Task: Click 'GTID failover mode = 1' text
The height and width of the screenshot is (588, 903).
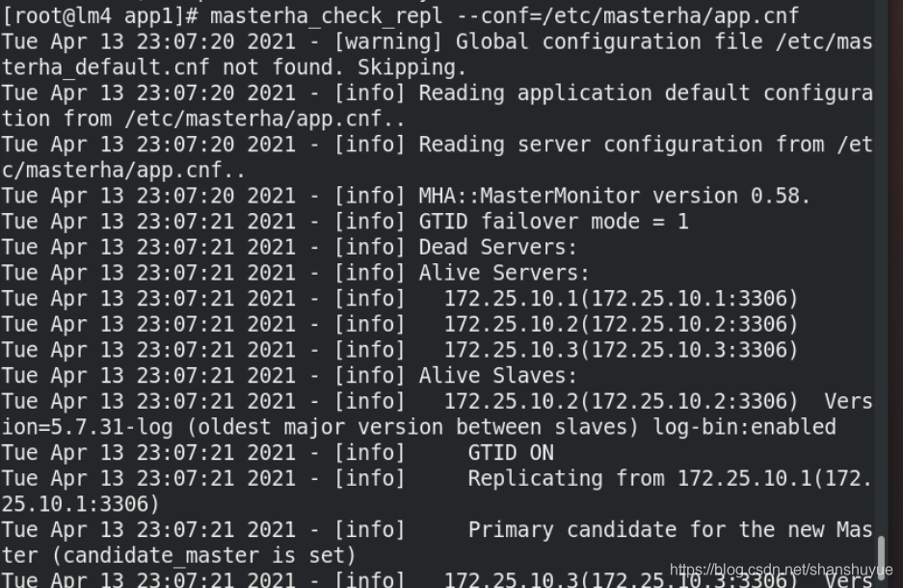Action: click(x=553, y=221)
